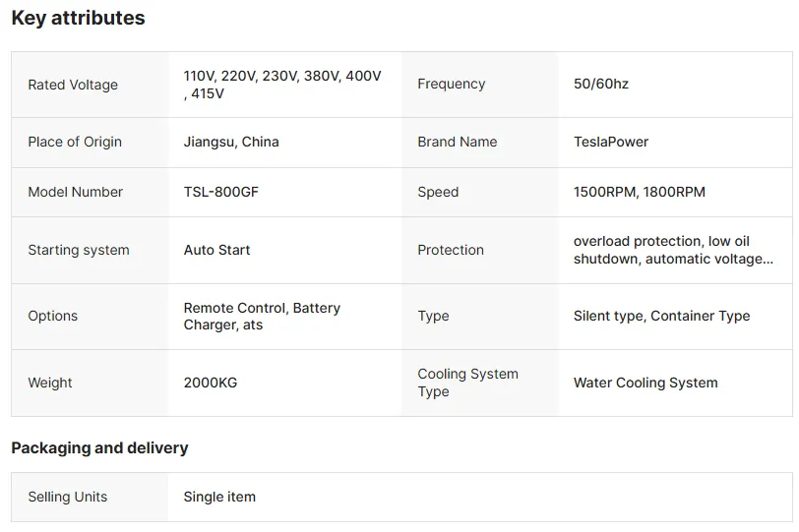
Task: Expand the truncated Protection description text
Action: tap(673, 250)
